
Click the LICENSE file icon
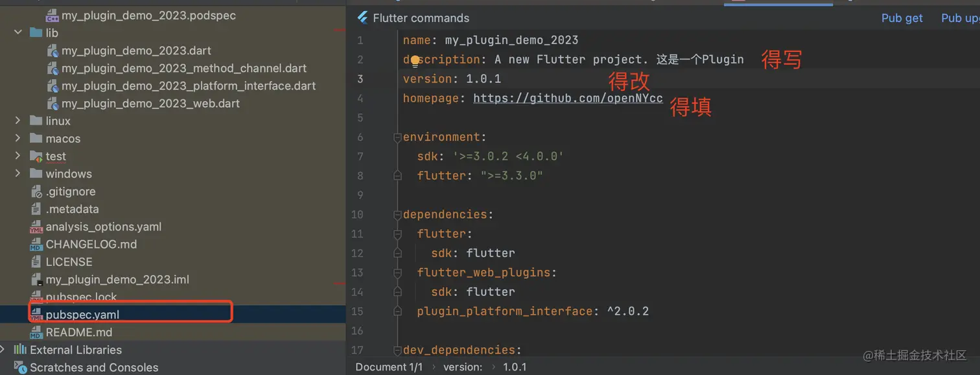pos(36,262)
